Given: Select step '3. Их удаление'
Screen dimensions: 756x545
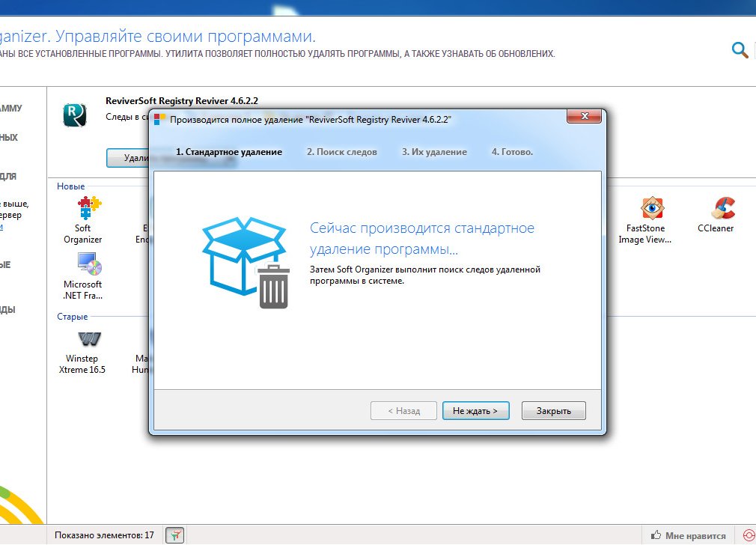Looking at the screenshot, I should tap(434, 152).
